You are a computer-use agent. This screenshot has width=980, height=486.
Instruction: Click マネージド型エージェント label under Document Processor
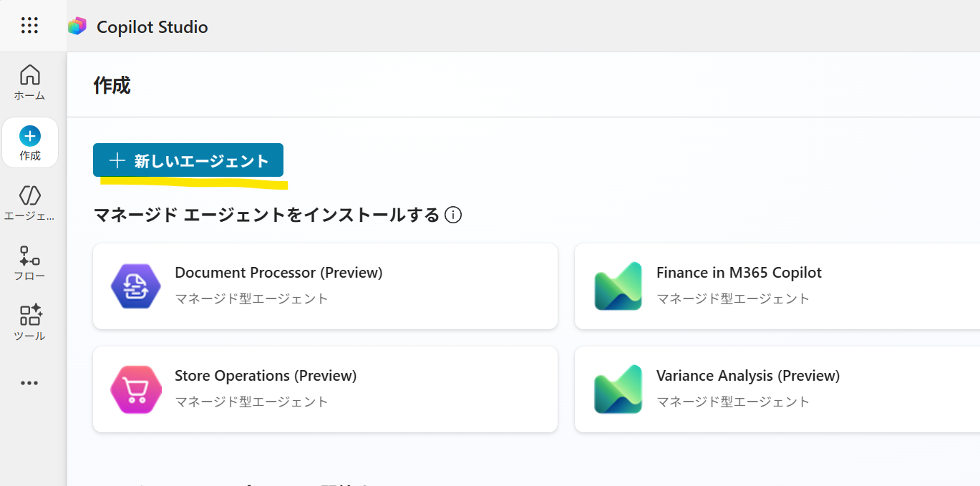tap(251, 298)
